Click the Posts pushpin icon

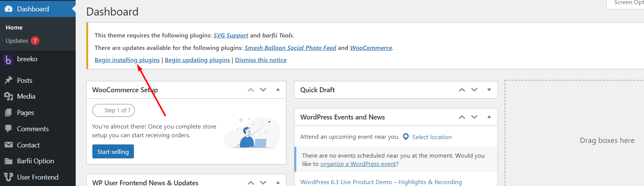pyautogui.click(x=8, y=80)
